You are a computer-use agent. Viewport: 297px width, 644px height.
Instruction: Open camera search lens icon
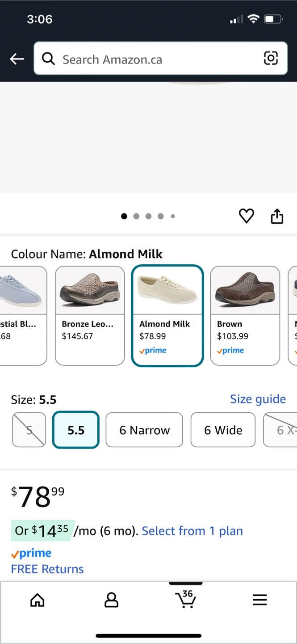coord(271,58)
